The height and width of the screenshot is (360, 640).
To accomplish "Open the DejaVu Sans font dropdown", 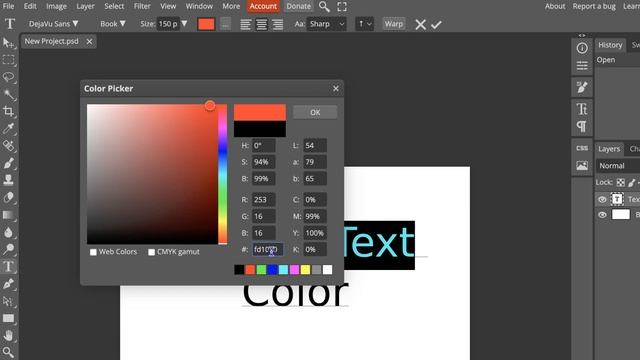I will pyautogui.click(x=53, y=24).
